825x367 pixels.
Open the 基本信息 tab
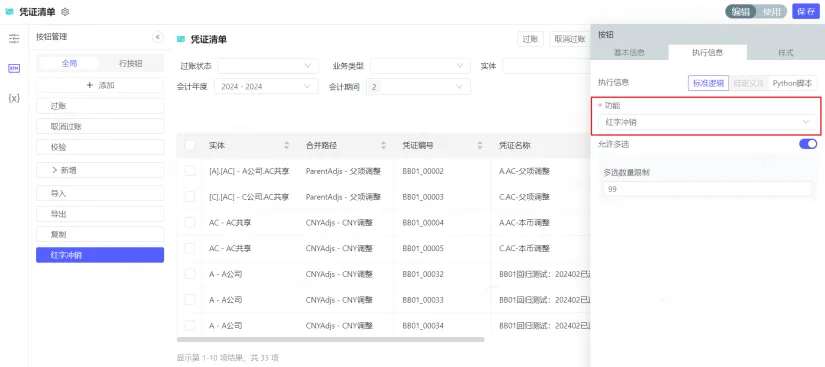click(x=630, y=53)
